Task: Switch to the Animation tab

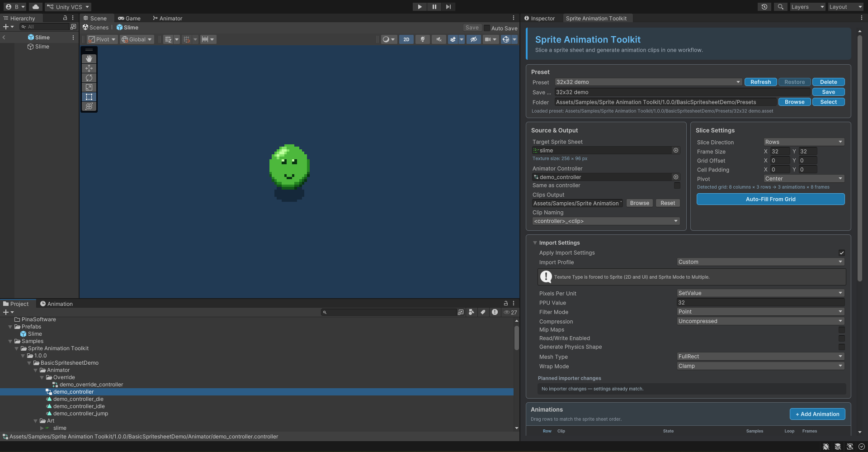Action: pos(57,304)
